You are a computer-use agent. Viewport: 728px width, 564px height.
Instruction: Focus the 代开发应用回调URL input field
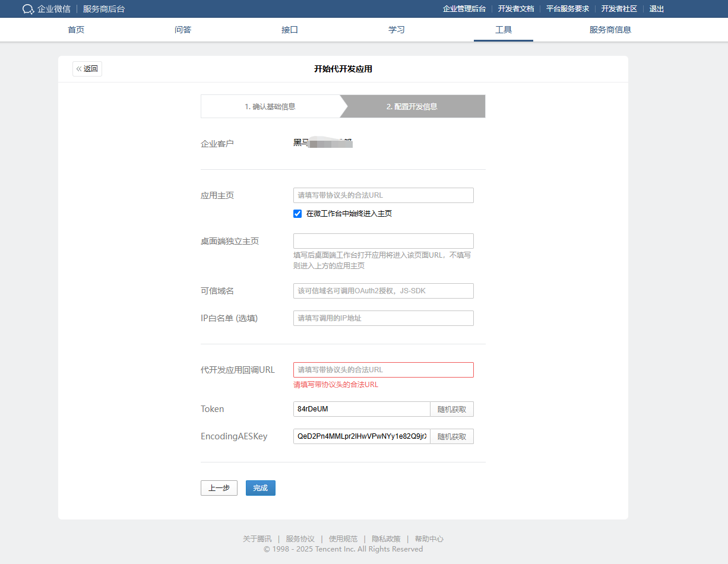click(x=384, y=370)
